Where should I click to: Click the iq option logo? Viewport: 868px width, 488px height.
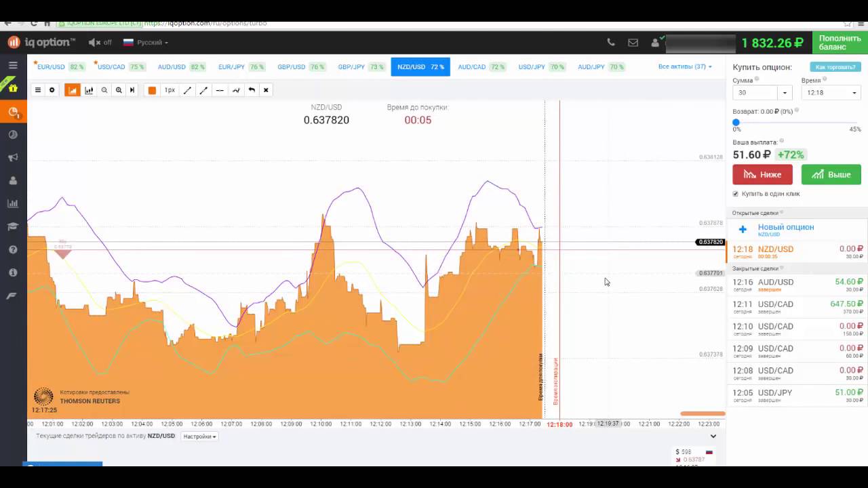point(41,42)
